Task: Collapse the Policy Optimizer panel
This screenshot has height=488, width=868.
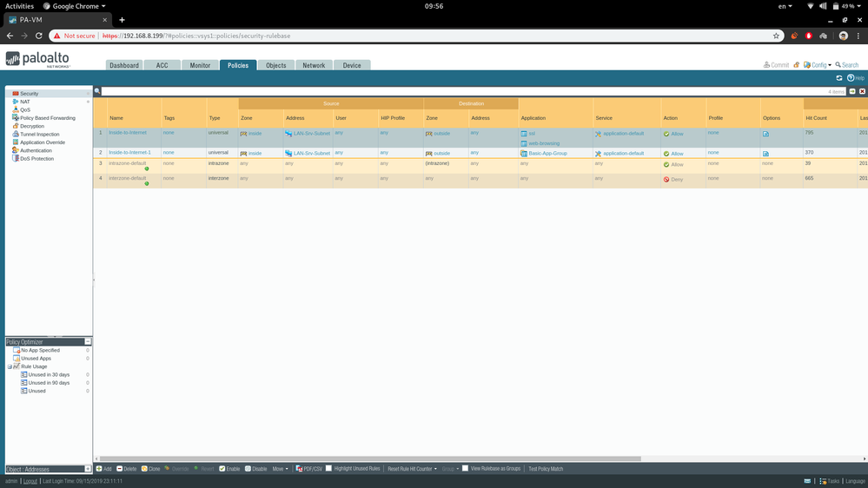Action: click(x=88, y=342)
